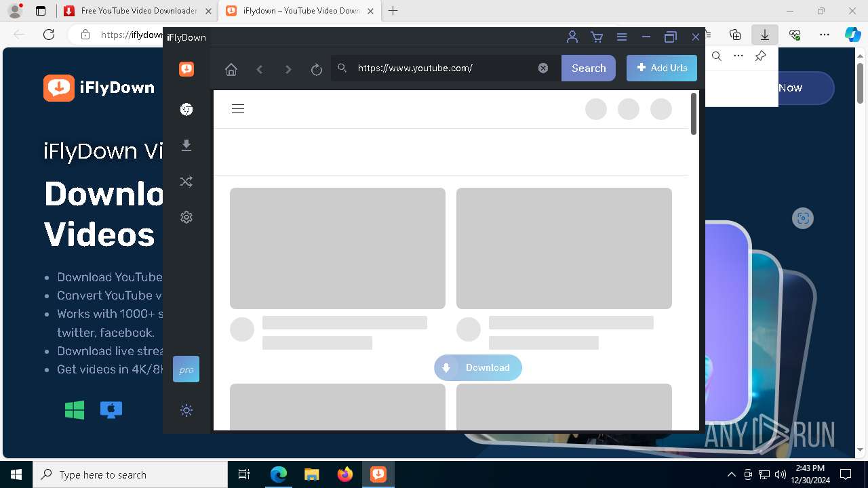The image size is (868, 488).
Task: Click the iFlyDown website logo
Action: point(99,87)
